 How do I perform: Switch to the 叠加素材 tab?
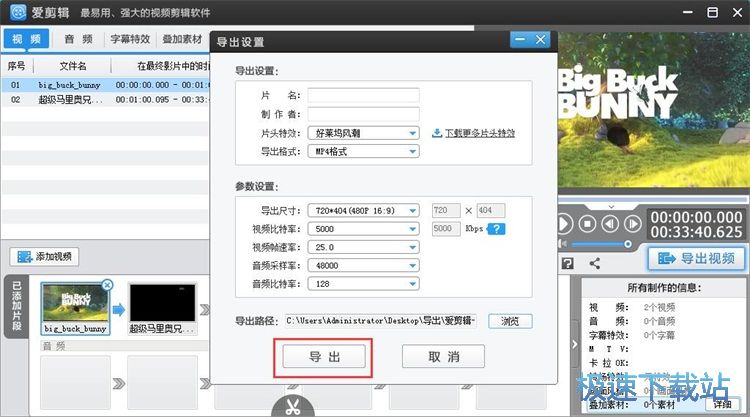182,39
